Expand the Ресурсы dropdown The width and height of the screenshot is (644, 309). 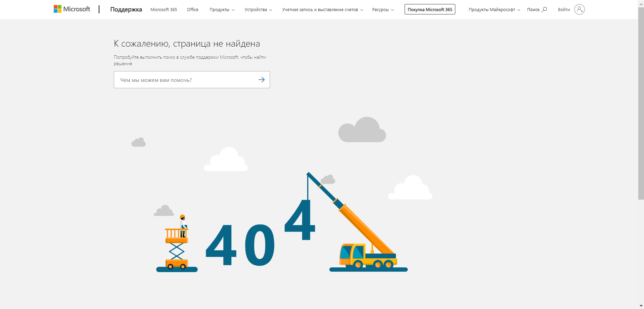coord(383,9)
